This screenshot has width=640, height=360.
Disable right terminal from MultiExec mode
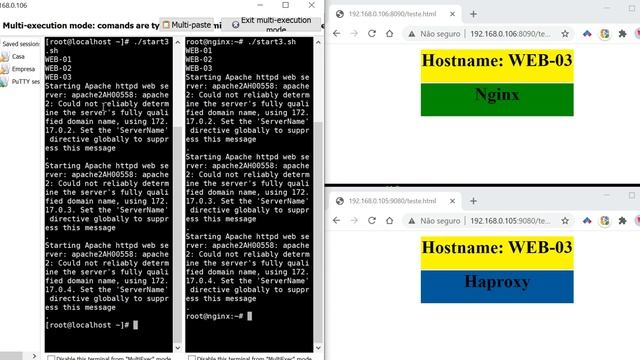pos(192,358)
